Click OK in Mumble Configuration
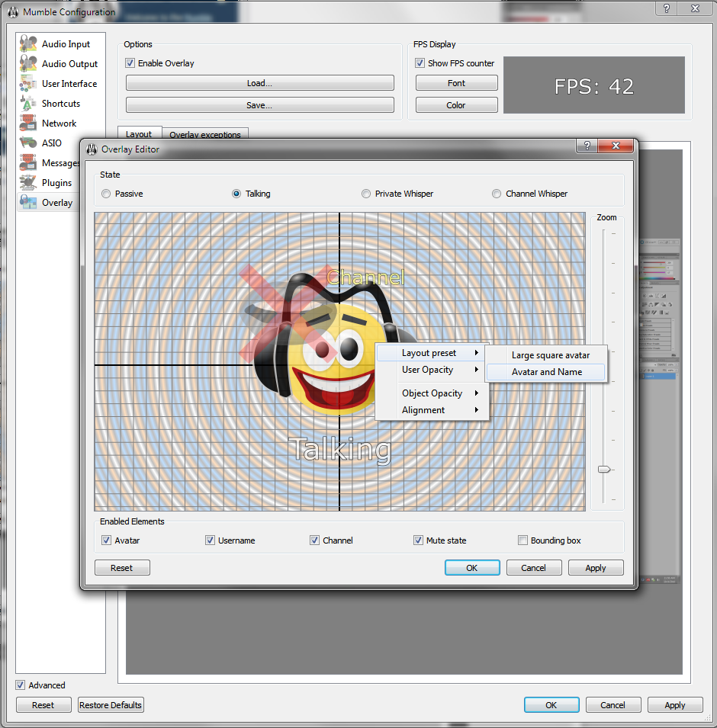Viewport: 717px width, 728px height. click(551, 705)
